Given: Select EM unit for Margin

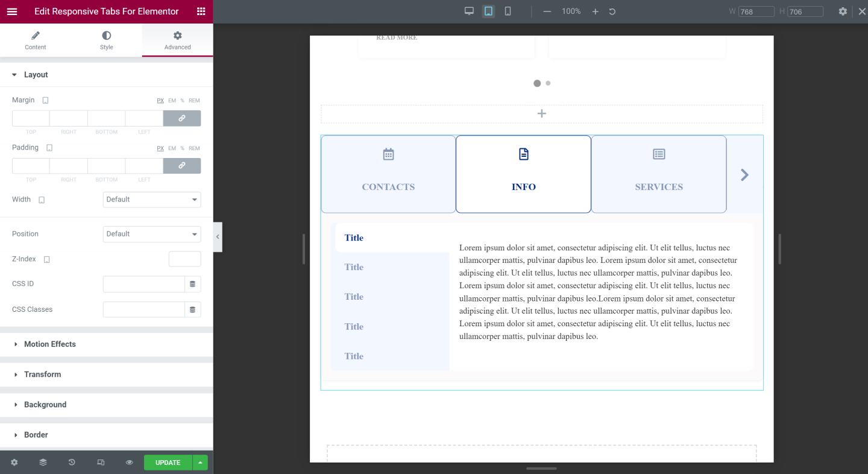Looking at the screenshot, I should [172, 101].
